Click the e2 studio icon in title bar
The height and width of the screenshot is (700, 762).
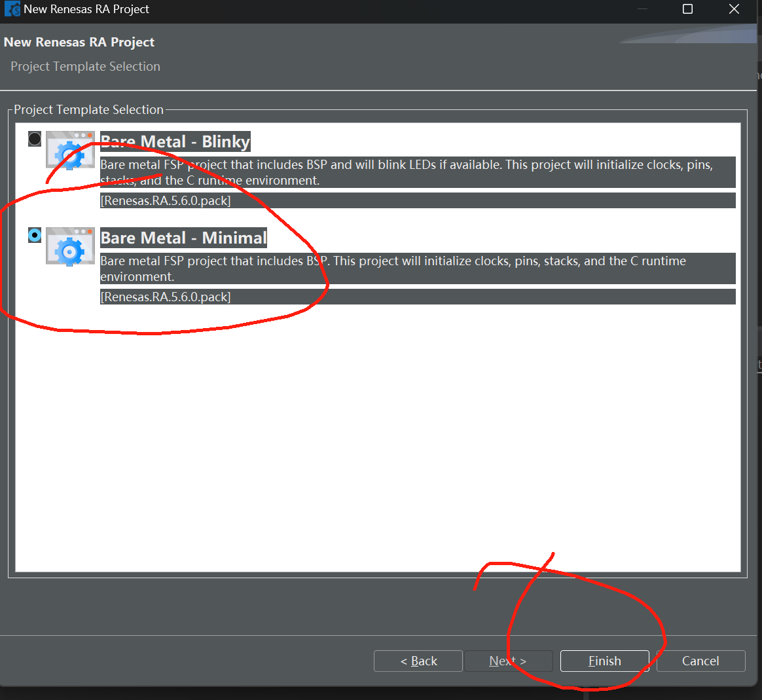[12, 9]
